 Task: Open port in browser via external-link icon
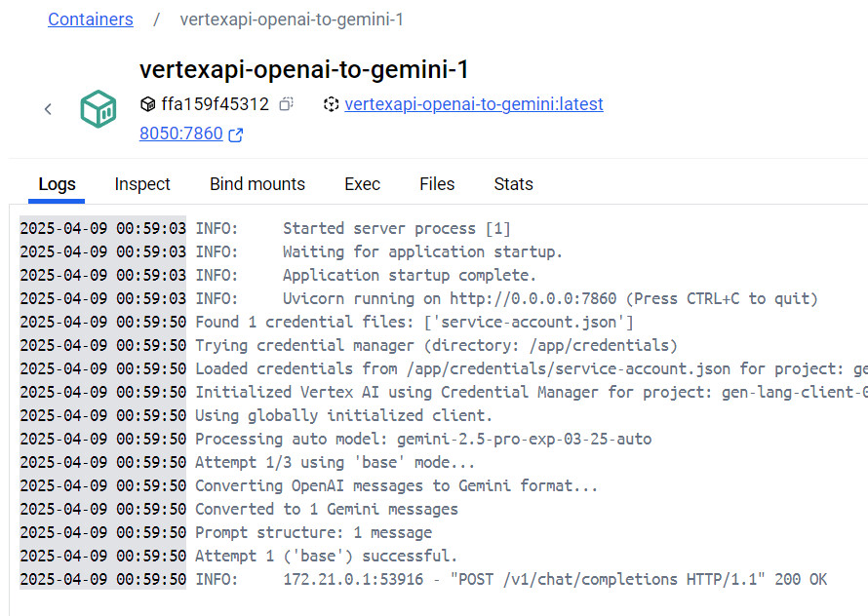click(x=235, y=135)
